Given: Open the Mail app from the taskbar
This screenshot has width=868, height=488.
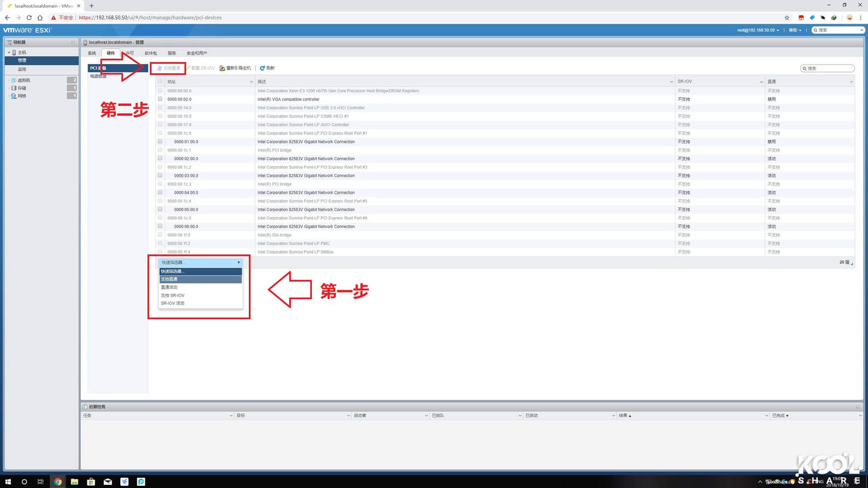Looking at the screenshot, I should (x=108, y=481).
